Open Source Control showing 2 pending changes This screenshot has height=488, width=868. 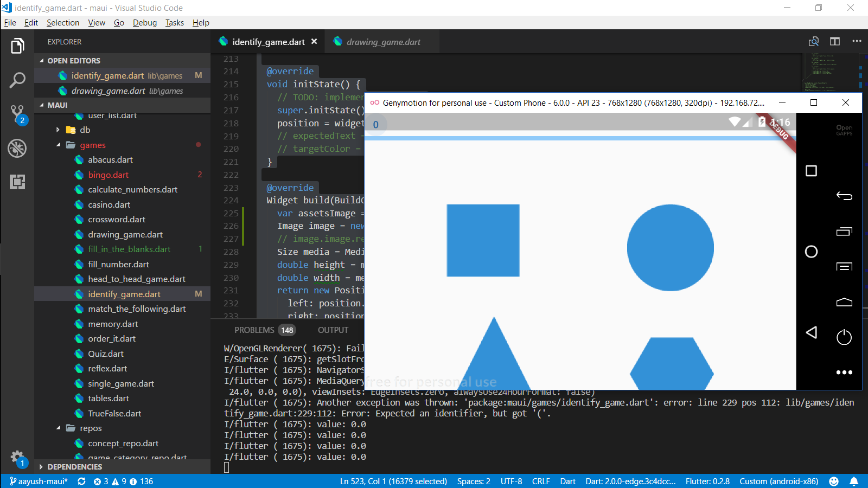pyautogui.click(x=17, y=114)
